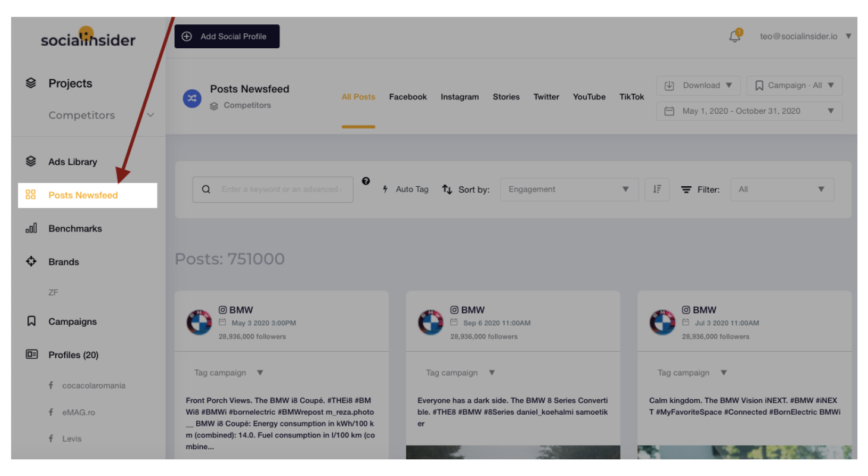Click the Facebook icon beside eMAG.ro
The width and height of the screenshot is (868, 476).
tap(51, 412)
